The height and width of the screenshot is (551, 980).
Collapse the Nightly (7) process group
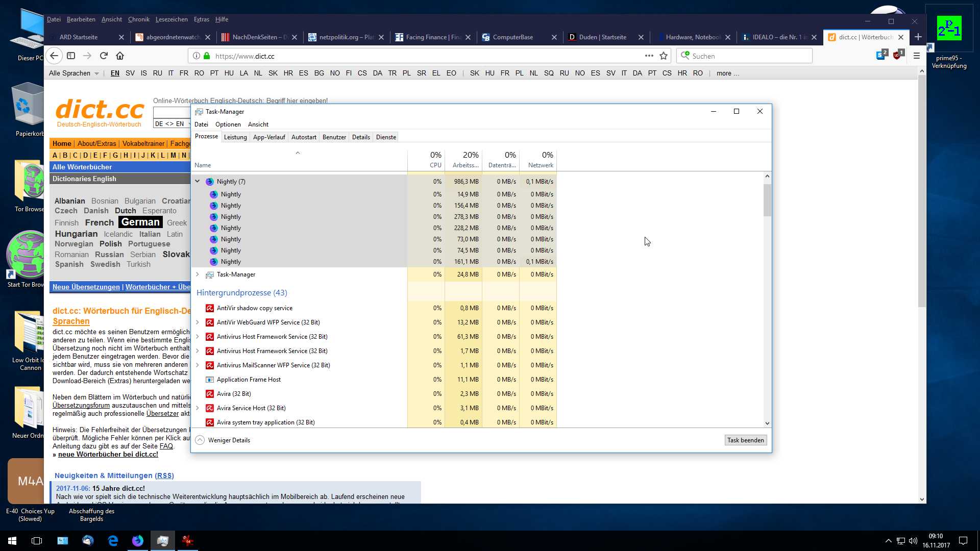pyautogui.click(x=198, y=181)
